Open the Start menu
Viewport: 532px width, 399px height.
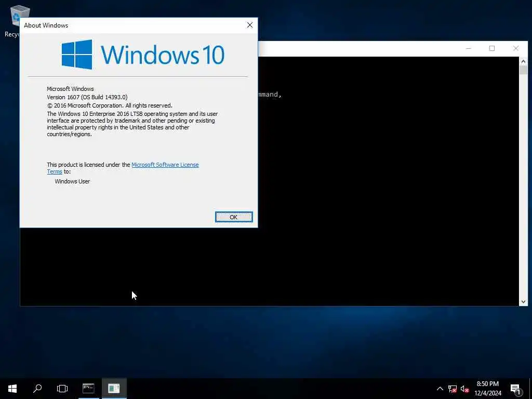(x=12, y=389)
